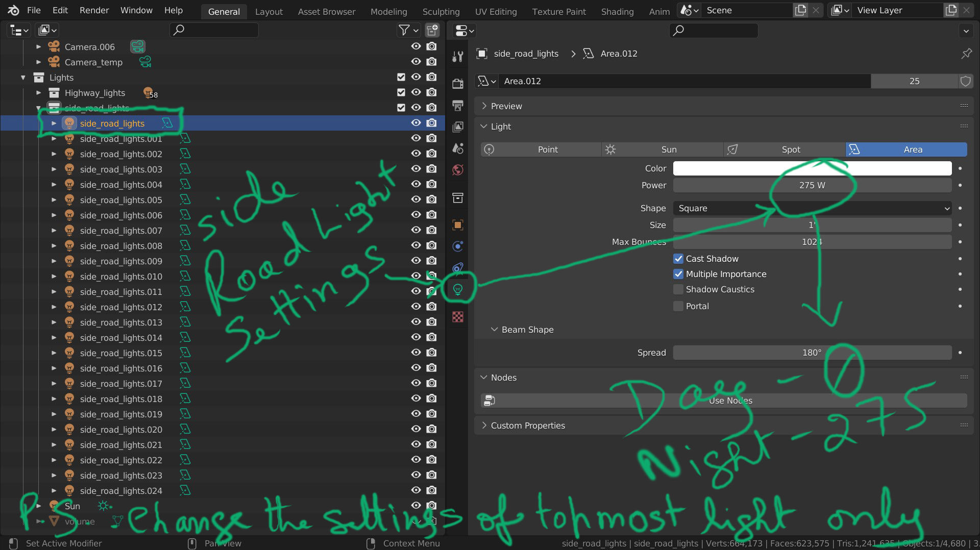Viewport: 980px width, 550px height.
Task: Open the outliner Filter dropdown
Action: click(408, 30)
